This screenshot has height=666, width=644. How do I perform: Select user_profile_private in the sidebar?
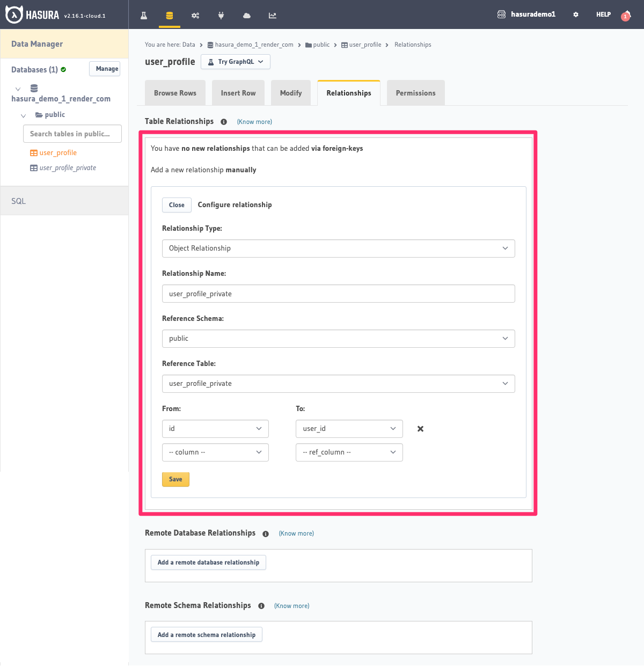pos(67,167)
